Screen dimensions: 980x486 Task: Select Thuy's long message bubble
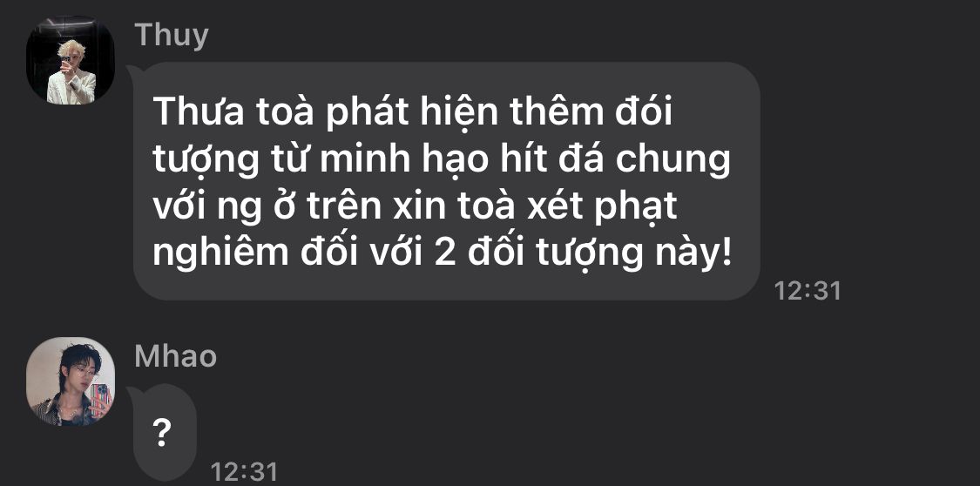tap(446, 181)
